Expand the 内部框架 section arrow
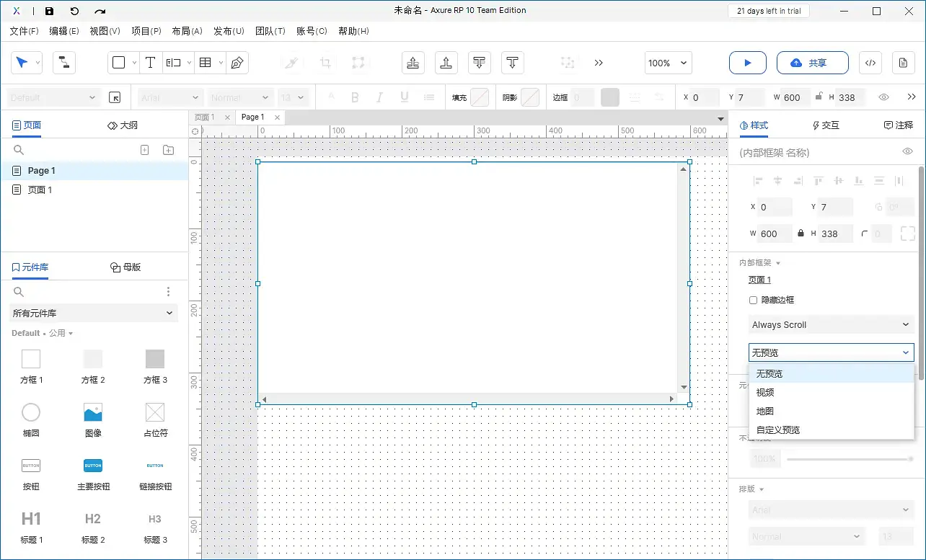Viewport: 926px width, 560px height. coord(778,263)
